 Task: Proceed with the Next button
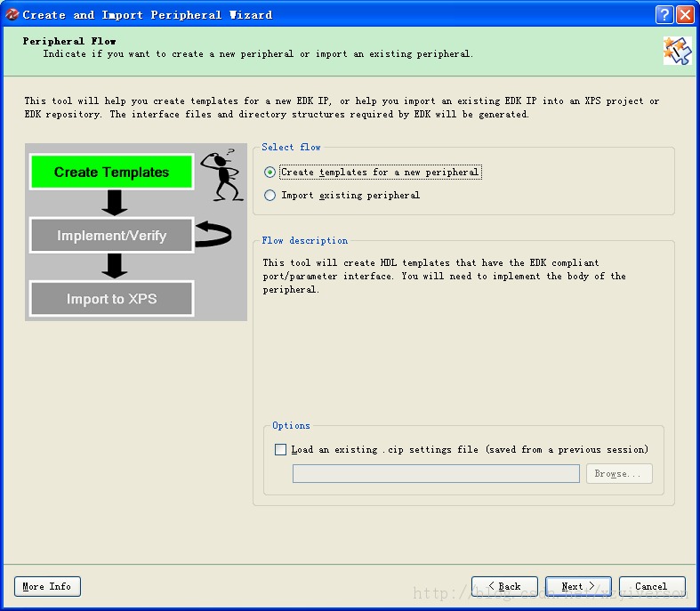pos(578,586)
